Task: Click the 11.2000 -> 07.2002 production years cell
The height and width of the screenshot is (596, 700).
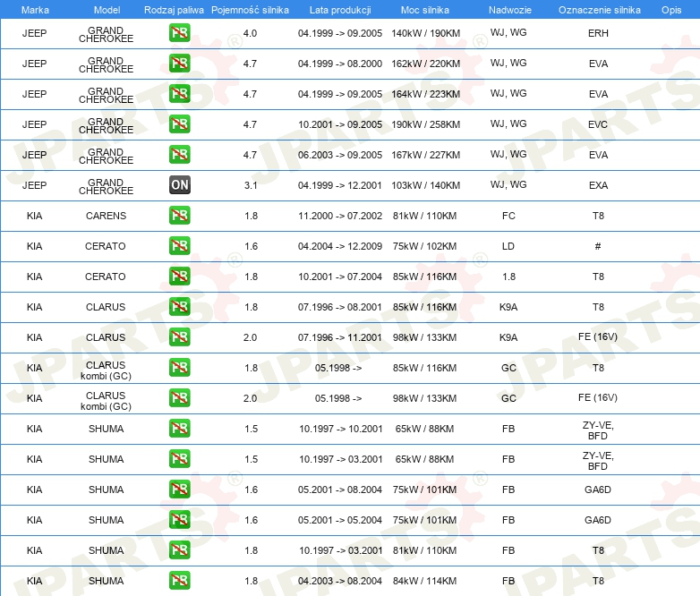Action: (x=340, y=216)
